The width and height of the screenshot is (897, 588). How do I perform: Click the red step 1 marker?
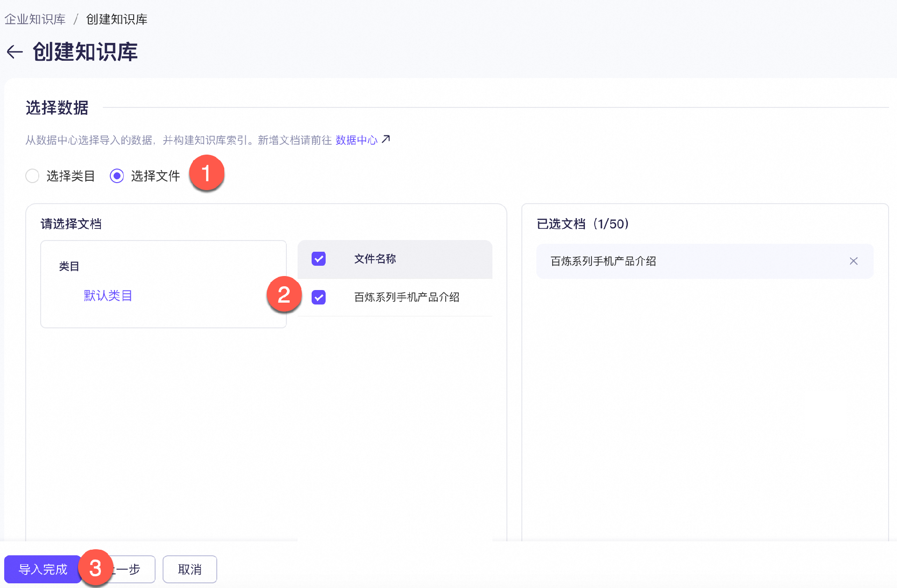click(206, 173)
